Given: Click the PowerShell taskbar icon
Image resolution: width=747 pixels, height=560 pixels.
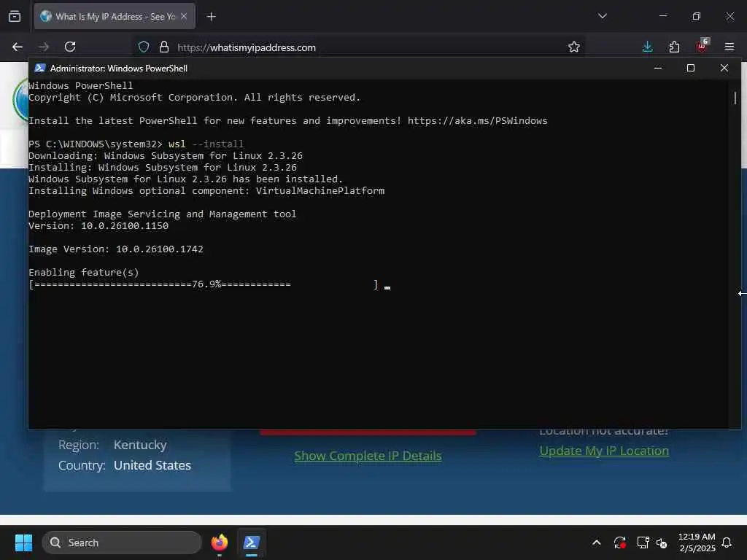Looking at the screenshot, I should [x=252, y=542].
